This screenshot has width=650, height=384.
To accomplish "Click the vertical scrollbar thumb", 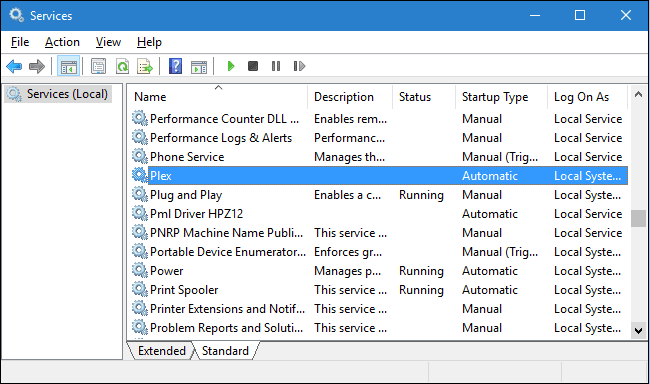I will point(638,219).
